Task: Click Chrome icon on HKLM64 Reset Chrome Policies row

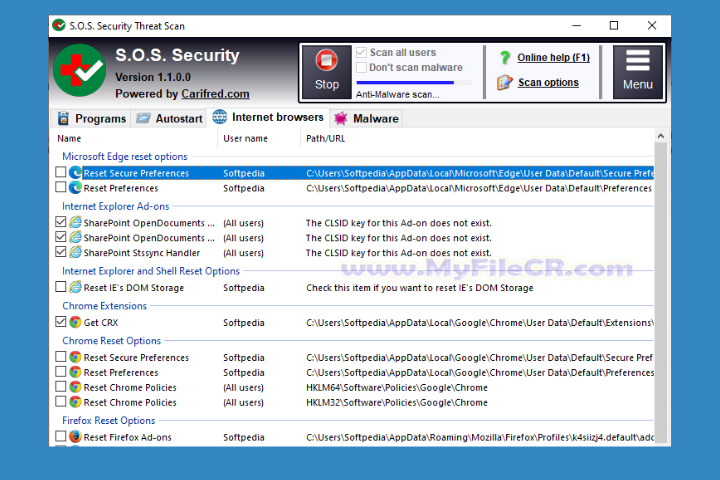Action: pyautogui.click(x=75, y=387)
